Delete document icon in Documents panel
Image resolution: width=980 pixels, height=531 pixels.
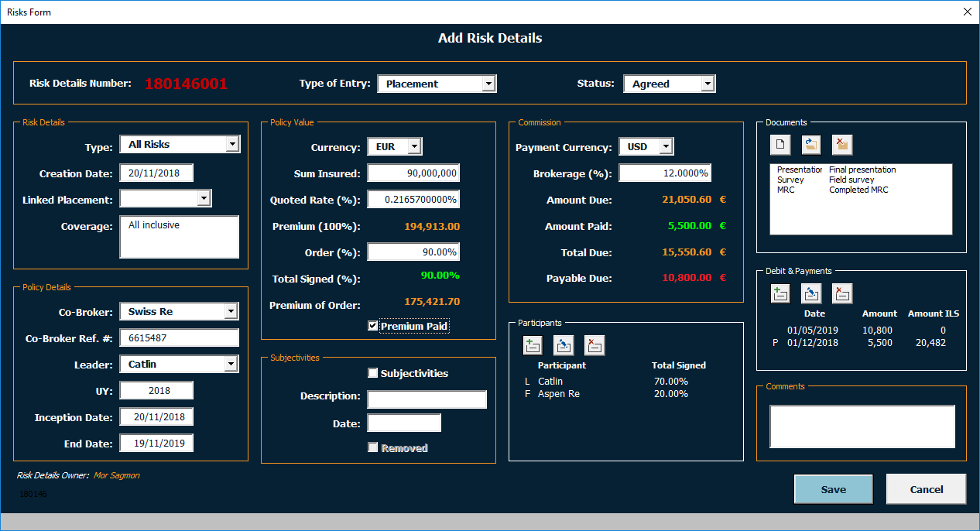(x=842, y=145)
